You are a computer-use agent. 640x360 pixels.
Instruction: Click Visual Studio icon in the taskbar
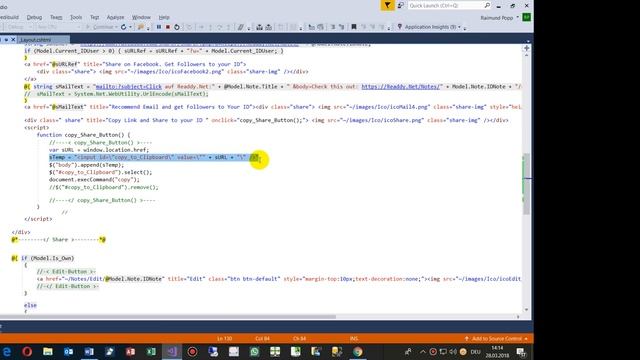pyautogui.click(x=172, y=351)
